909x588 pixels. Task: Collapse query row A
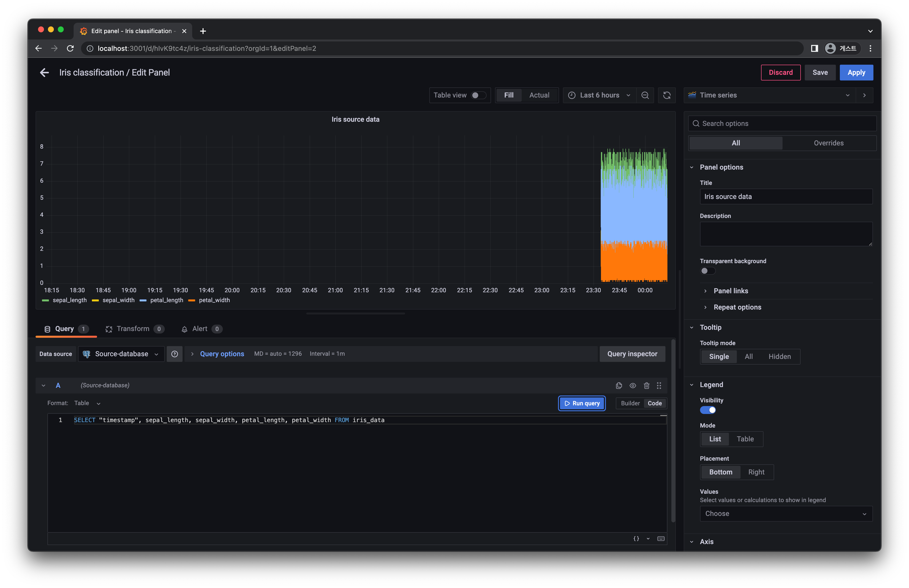43,386
